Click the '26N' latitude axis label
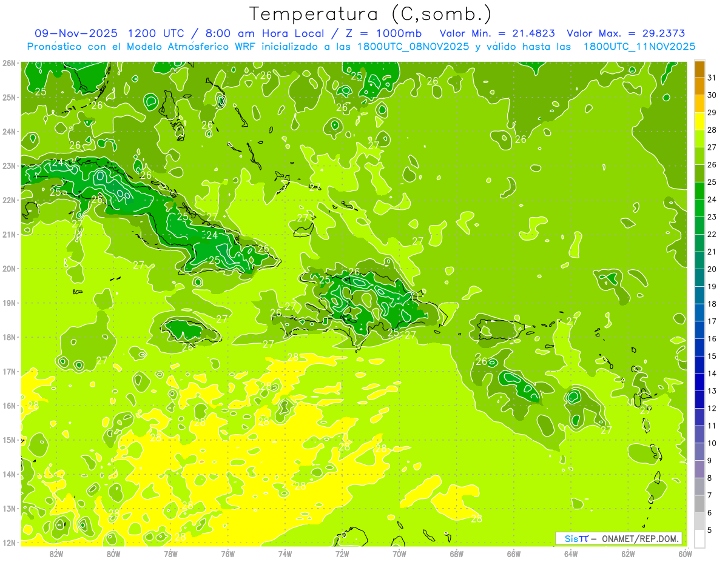The image size is (728, 562). [8, 63]
